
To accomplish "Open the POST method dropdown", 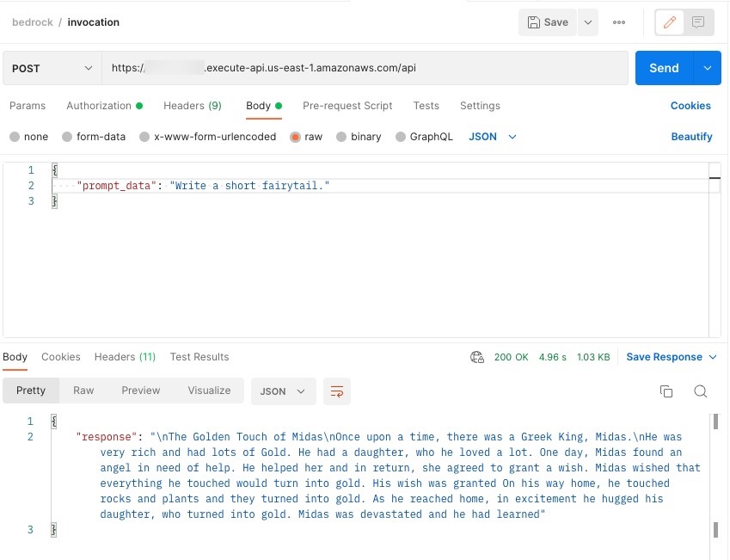I will coord(52,68).
